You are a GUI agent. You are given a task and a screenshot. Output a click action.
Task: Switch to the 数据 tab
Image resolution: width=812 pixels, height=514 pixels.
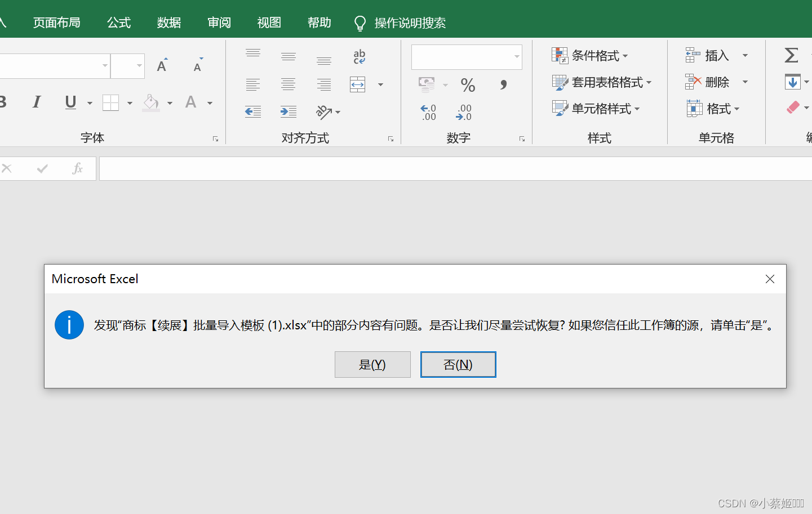tap(169, 23)
